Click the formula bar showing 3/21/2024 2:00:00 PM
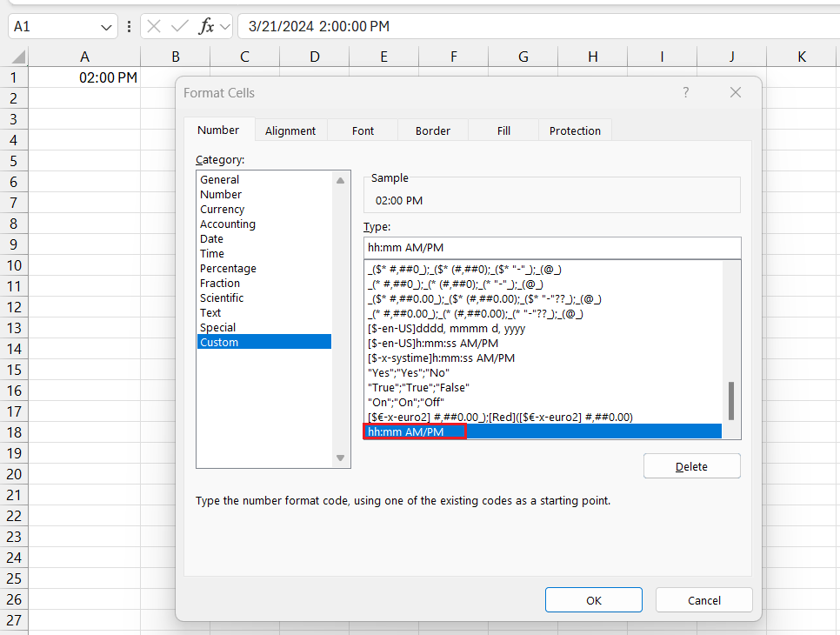This screenshot has height=635, width=840. click(x=538, y=26)
